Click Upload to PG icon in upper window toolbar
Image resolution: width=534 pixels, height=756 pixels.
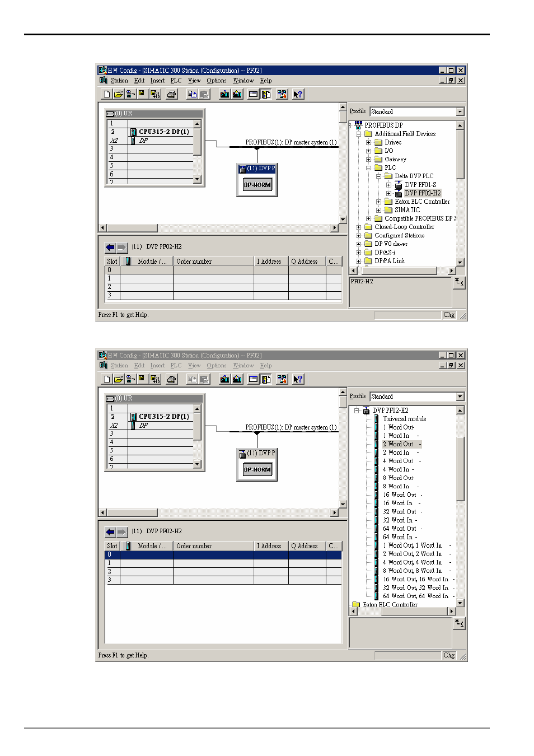(237, 94)
